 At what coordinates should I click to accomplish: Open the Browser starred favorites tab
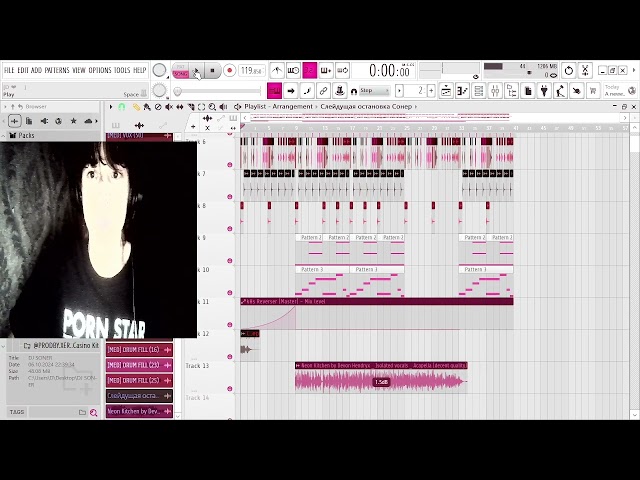(73, 121)
